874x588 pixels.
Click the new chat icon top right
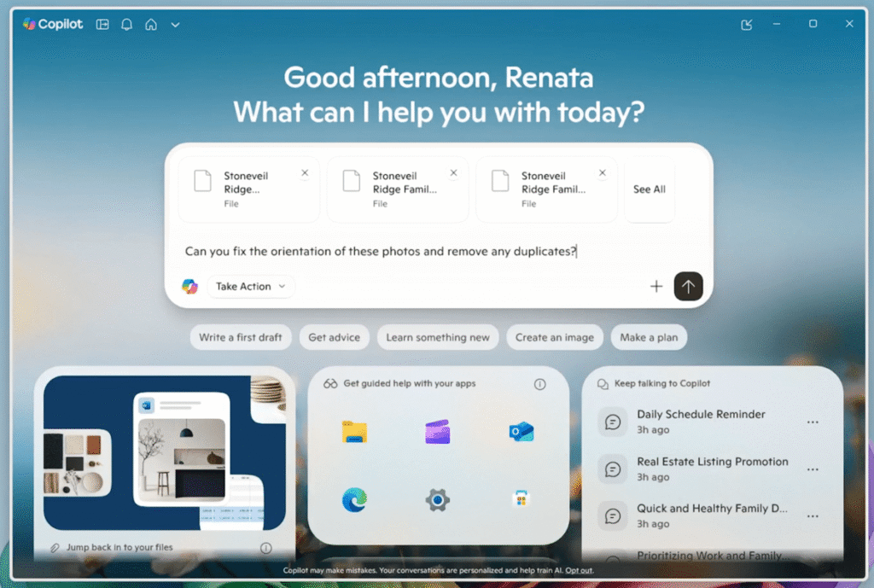pos(746,24)
